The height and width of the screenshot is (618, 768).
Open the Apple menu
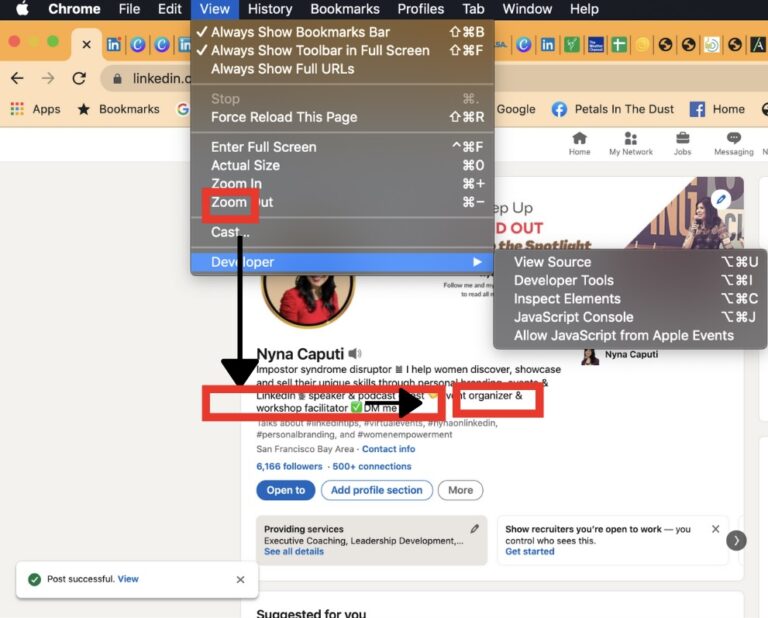tap(22, 9)
